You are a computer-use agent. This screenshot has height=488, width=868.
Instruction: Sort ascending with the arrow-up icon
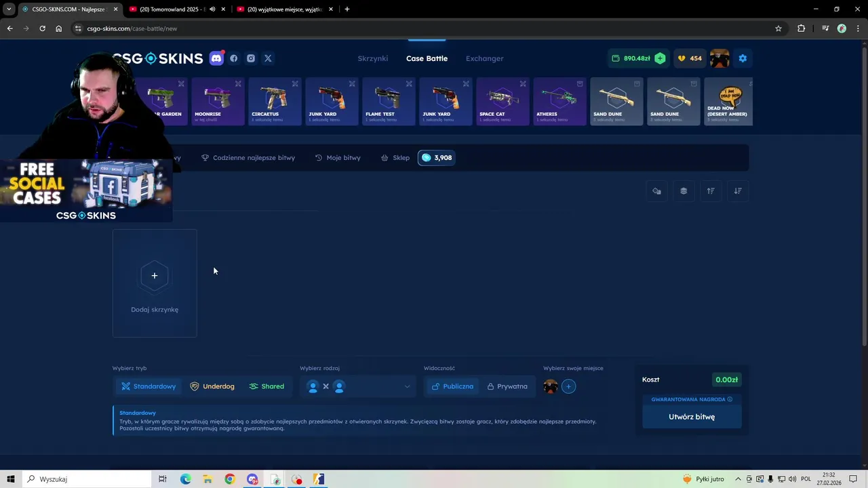click(x=711, y=191)
